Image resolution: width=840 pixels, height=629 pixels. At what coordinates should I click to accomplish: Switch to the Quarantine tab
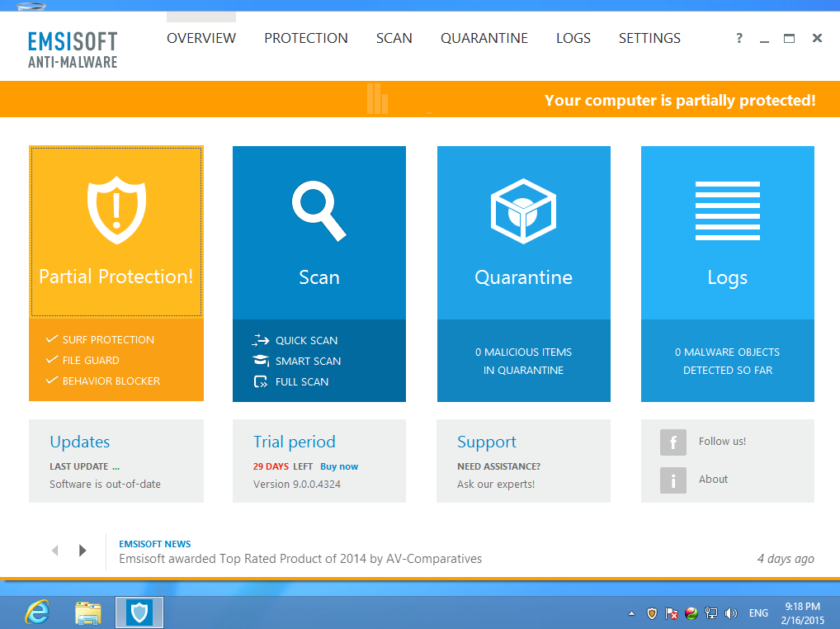point(484,38)
